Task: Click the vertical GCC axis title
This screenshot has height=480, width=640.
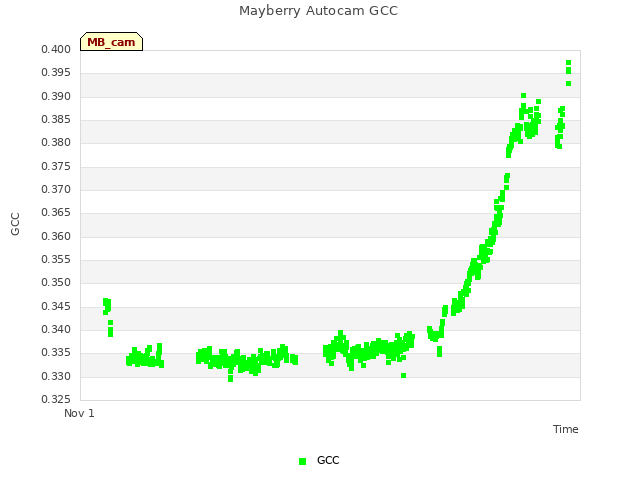Action: tap(15, 224)
